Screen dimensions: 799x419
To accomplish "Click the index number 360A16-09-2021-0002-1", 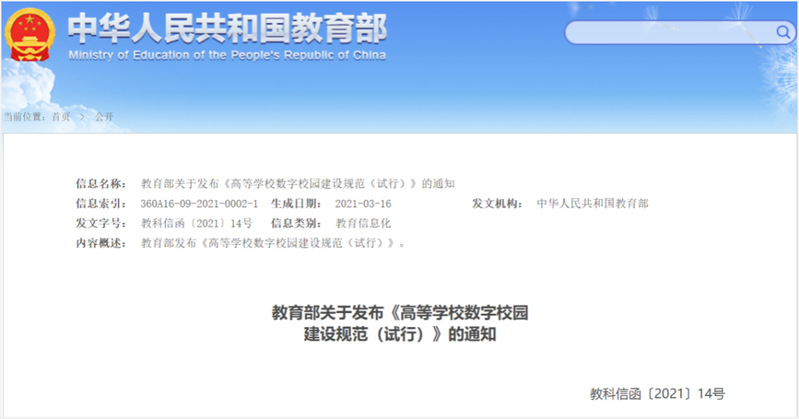I will [199, 203].
